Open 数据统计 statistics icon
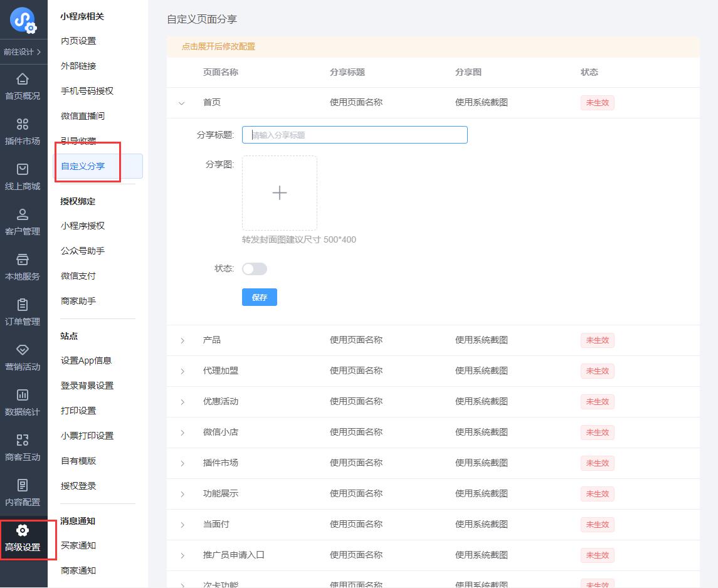This screenshot has height=588, width=718. pyautogui.click(x=23, y=395)
